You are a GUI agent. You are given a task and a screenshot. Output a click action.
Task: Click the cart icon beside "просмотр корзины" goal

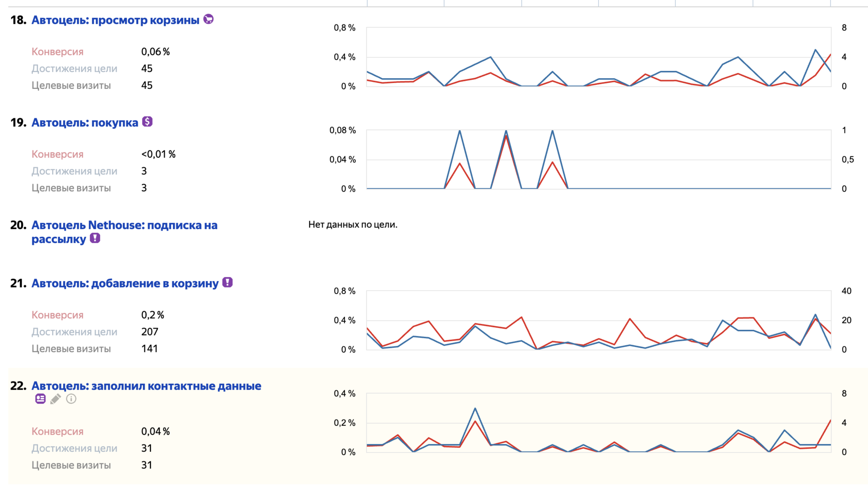pos(208,19)
